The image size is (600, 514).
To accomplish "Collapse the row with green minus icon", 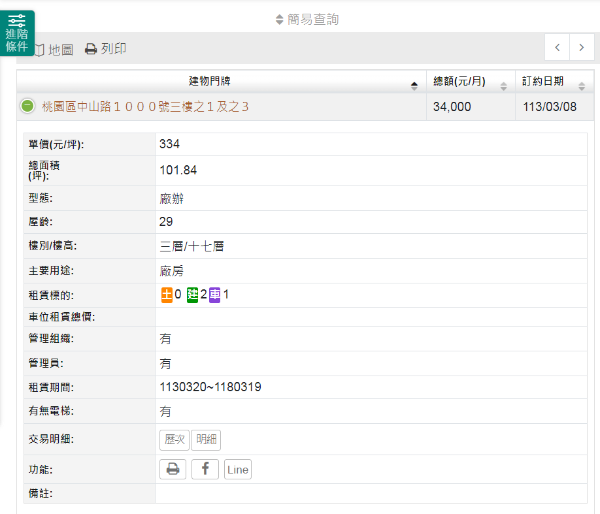I will click(28, 106).
